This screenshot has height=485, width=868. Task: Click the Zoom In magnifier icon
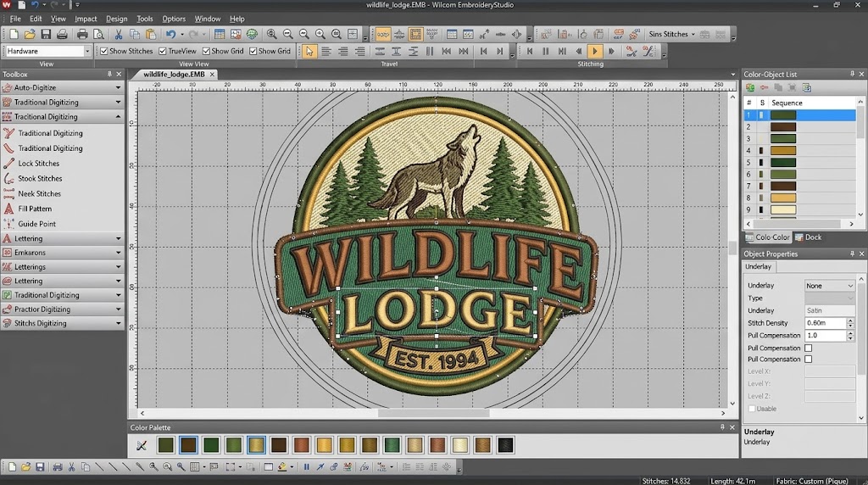coord(272,34)
